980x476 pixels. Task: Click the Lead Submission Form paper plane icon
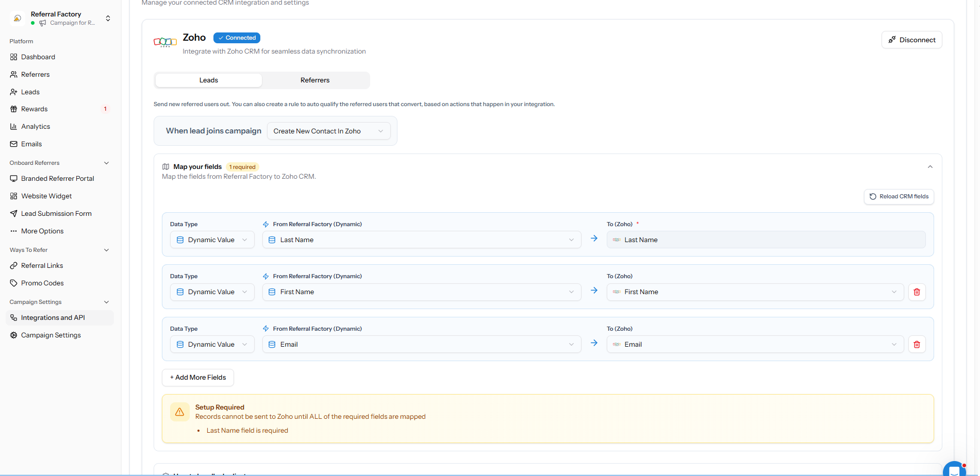pyautogui.click(x=14, y=214)
